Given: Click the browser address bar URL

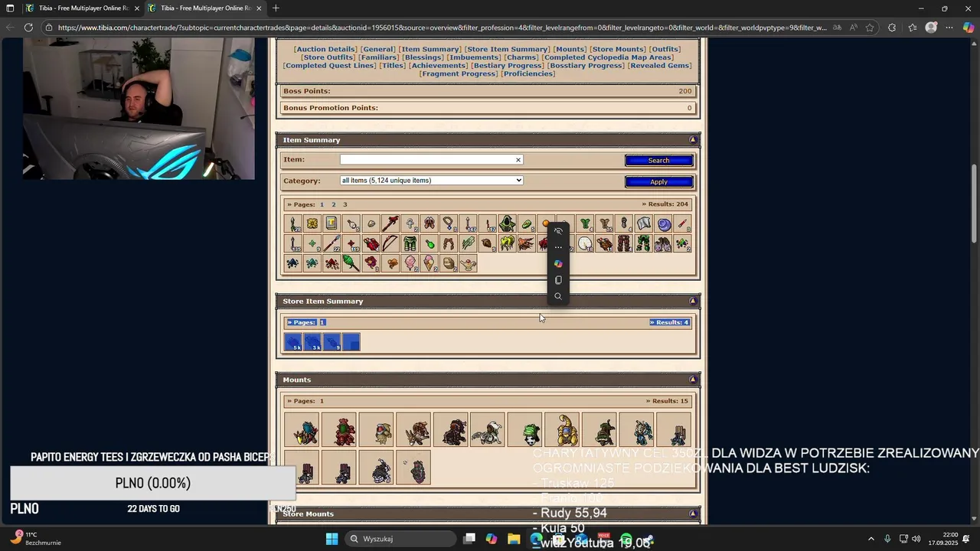Looking at the screenshot, I should pos(442,28).
